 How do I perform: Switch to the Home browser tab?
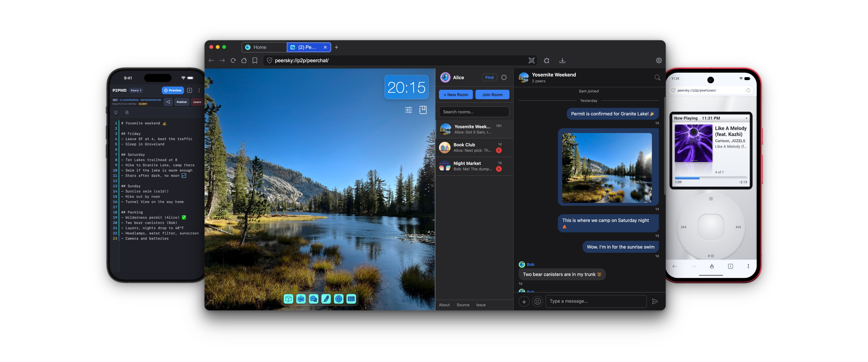tap(264, 47)
